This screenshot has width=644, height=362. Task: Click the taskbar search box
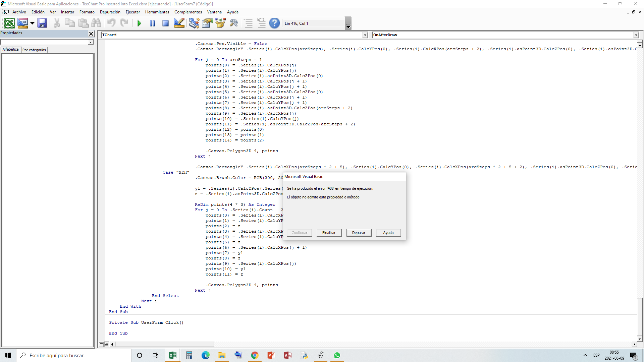74,355
